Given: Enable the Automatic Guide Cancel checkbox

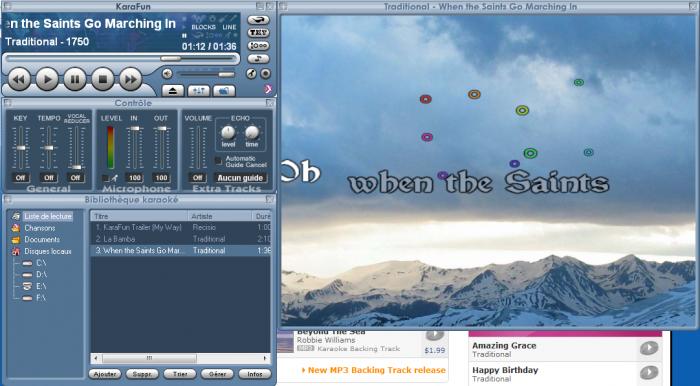Looking at the screenshot, I should tap(218, 161).
